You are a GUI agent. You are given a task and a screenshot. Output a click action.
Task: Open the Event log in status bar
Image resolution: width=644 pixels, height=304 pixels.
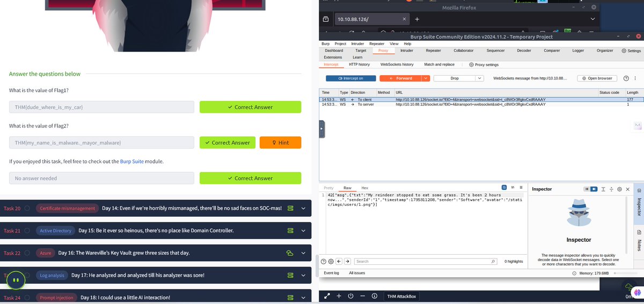pos(331,273)
